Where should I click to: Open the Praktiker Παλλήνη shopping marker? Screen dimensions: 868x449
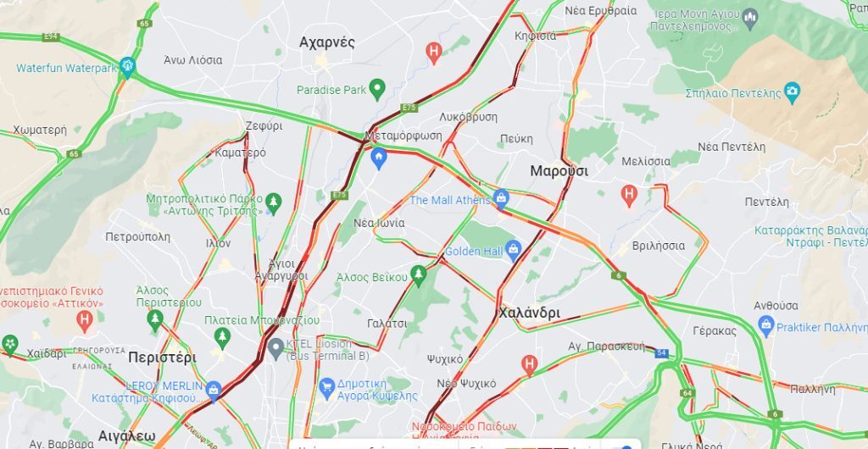[x=766, y=326]
